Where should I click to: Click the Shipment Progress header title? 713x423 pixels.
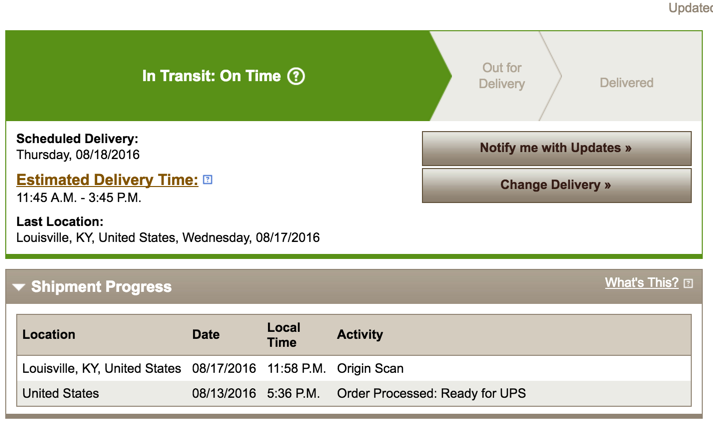tap(101, 287)
